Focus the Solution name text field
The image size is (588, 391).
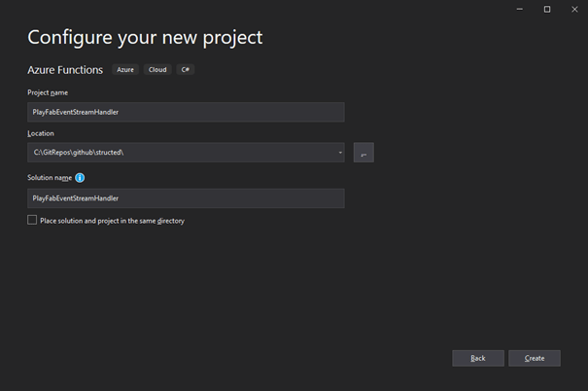(x=186, y=198)
